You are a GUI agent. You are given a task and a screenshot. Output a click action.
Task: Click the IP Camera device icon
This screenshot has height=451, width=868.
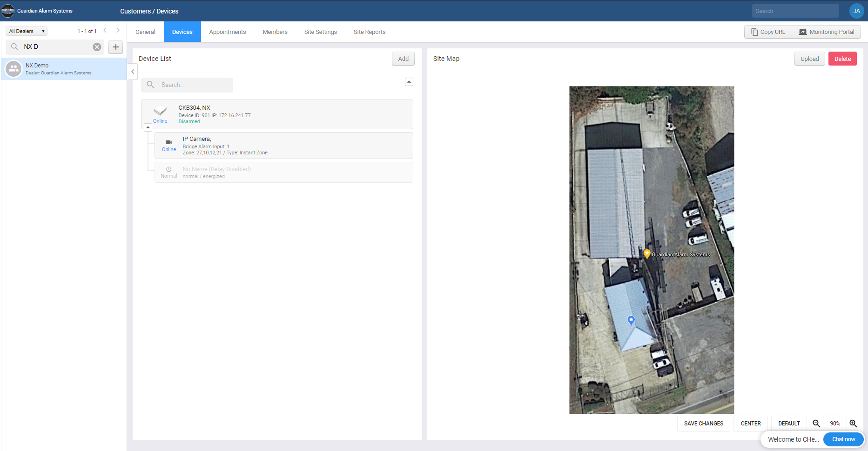point(169,142)
